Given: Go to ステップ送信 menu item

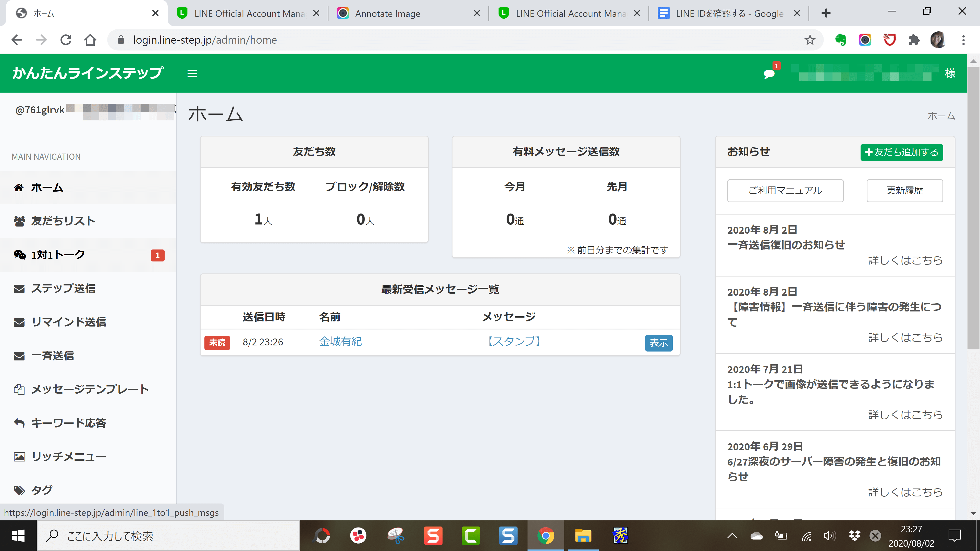Looking at the screenshot, I should tap(63, 288).
